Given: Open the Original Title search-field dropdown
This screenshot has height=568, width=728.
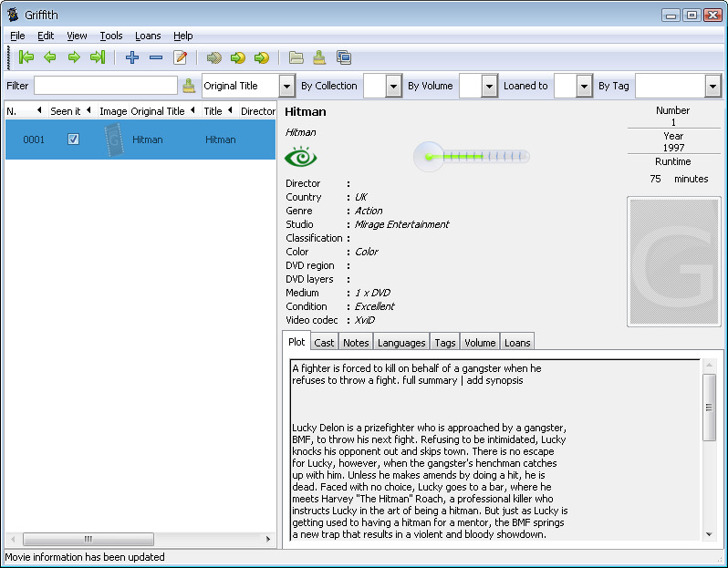Looking at the screenshot, I should pos(287,86).
